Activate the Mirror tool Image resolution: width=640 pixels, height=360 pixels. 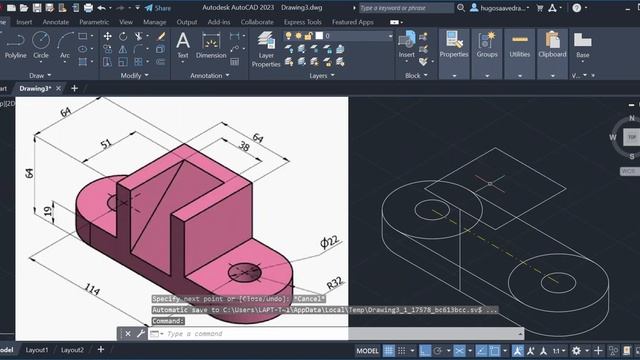point(123,49)
